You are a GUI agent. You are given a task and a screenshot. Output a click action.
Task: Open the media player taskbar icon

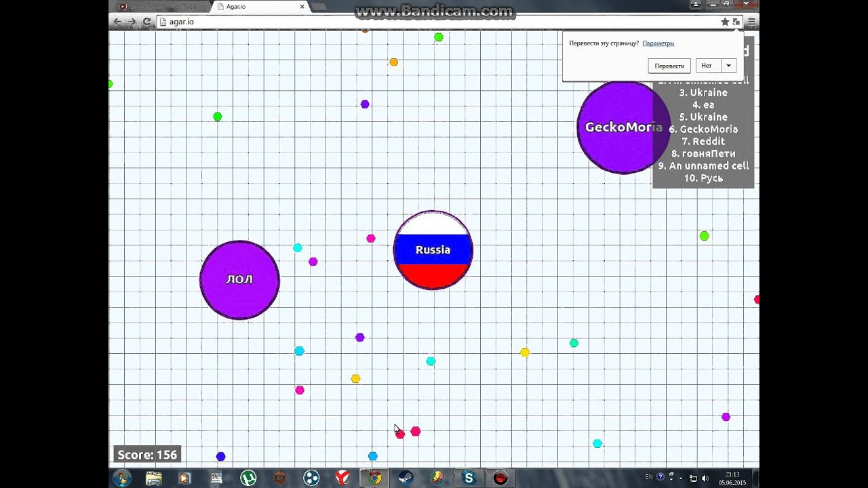pos(184,478)
